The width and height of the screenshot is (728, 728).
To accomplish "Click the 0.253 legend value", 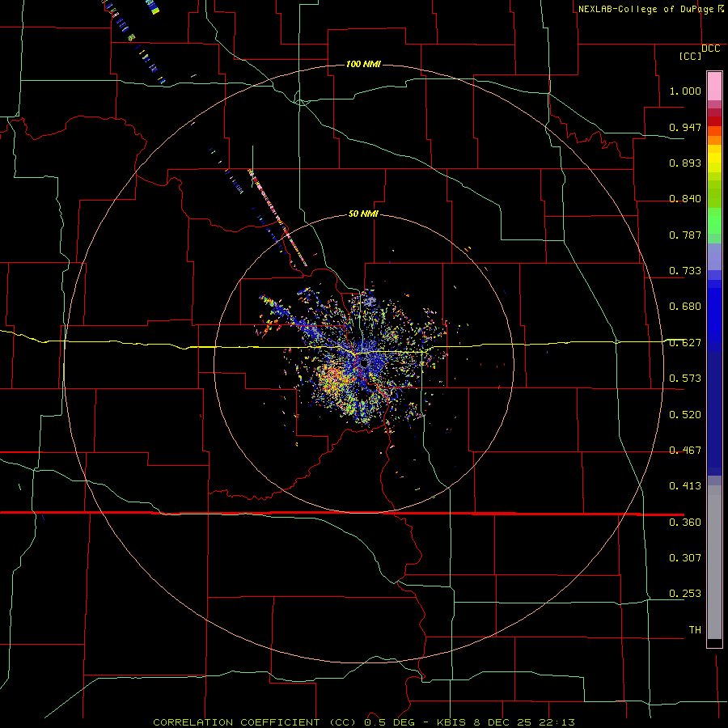I will (x=685, y=594).
